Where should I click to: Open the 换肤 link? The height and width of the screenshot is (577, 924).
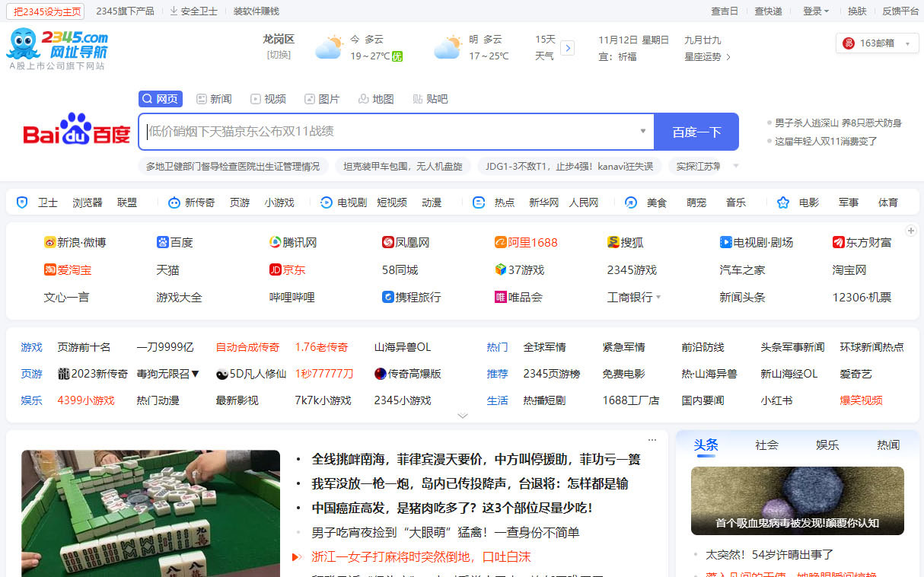pos(857,11)
